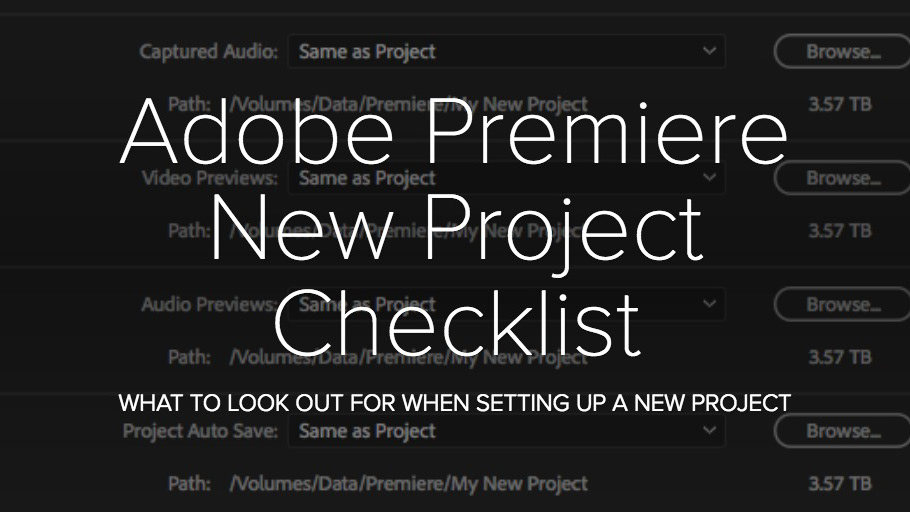The width and height of the screenshot is (910, 512).
Task: Click the Adobe Premiere New Project Checklist title
Action: click(x=455, y=228)
